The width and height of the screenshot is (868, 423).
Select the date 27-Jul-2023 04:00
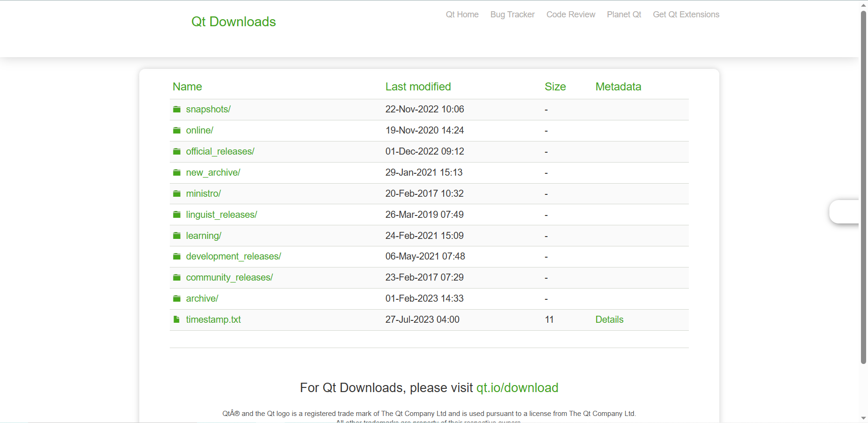(423, 319)
